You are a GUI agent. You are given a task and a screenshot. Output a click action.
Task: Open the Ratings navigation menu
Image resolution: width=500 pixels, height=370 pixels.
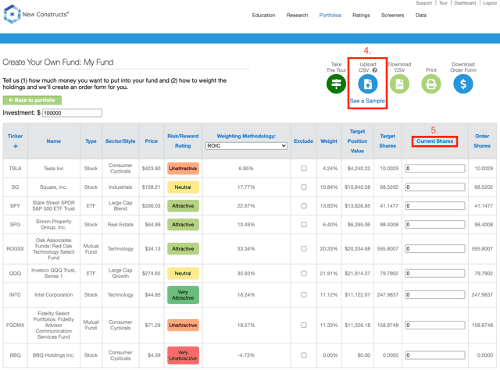(361, 15)
